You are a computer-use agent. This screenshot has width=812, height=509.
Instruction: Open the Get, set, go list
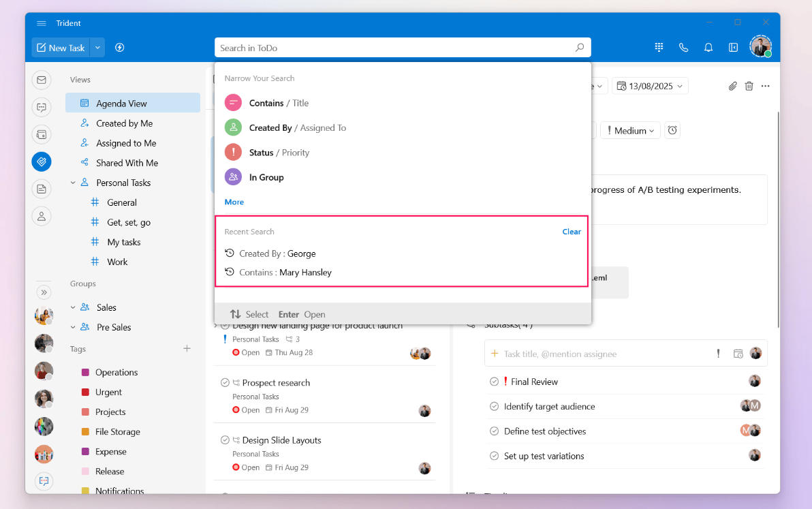pos(129,222)
